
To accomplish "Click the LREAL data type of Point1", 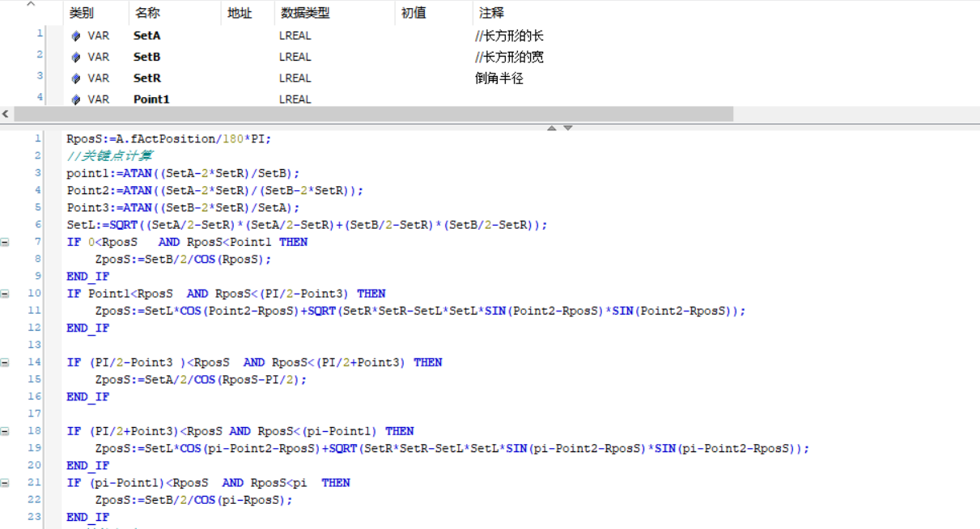I will coord(295,99).
